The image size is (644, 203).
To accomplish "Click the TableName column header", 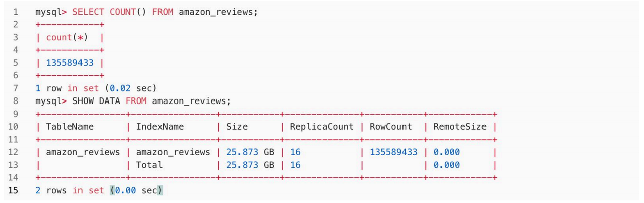I will [x=69, y=127].
